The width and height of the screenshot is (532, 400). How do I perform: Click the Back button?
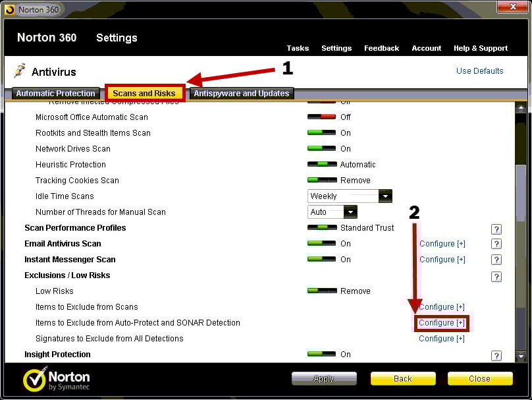point(403,379)
